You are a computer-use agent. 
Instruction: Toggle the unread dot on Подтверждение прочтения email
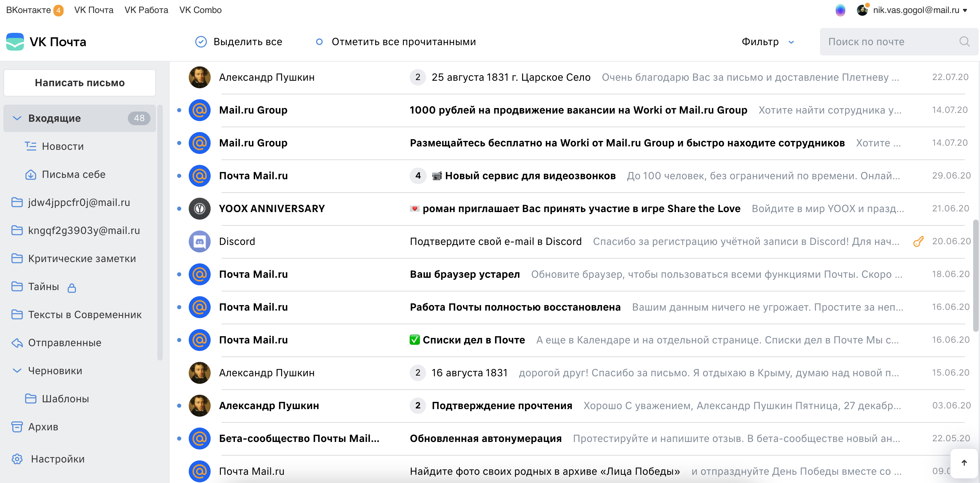tap(179, 406)
